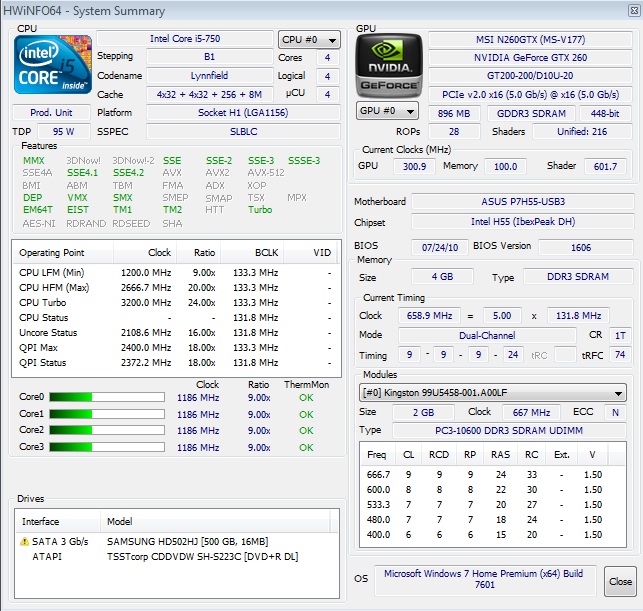This screenshot has width=643, height=611.
Task: Click the GPU clock 300.9 field
Action: tap(414, 166)
